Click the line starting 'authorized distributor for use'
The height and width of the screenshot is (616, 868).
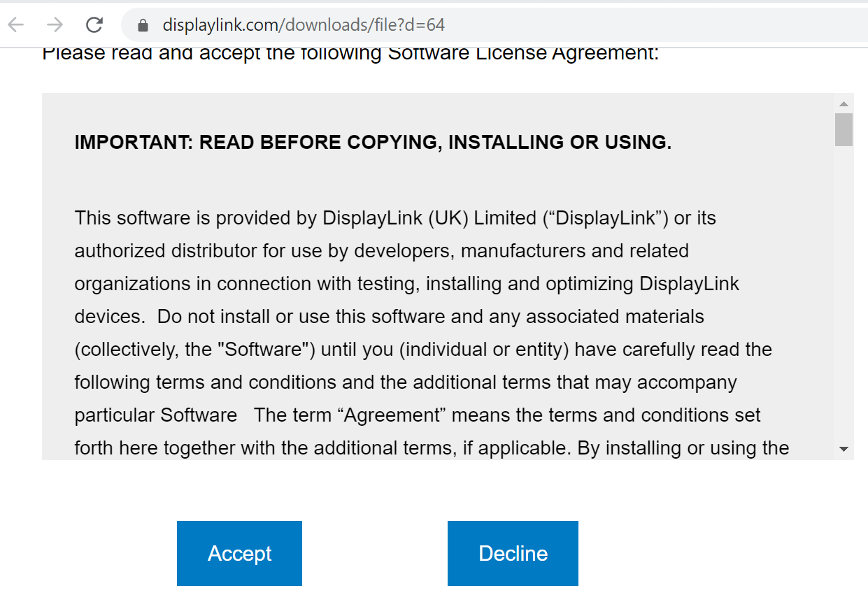pyautogui.click(x=381, y=251)
